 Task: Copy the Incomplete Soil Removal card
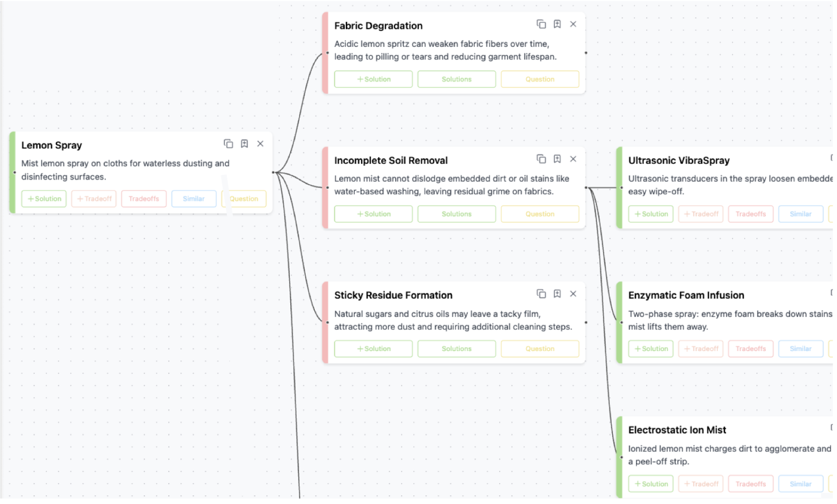pyautogui.click(x=541, y=159)
